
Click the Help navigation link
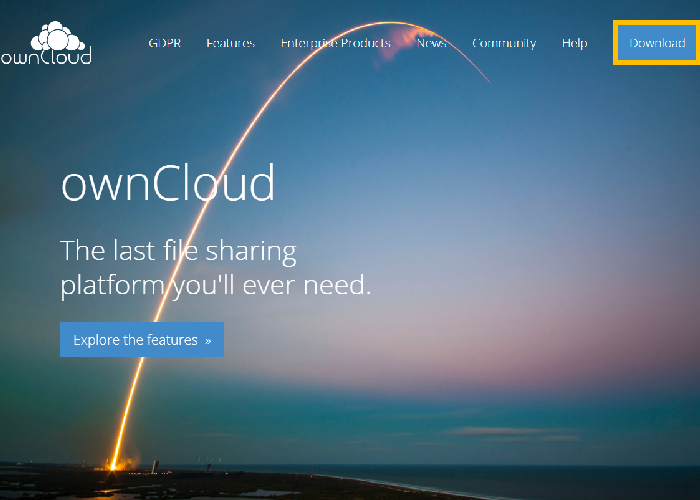574,43
